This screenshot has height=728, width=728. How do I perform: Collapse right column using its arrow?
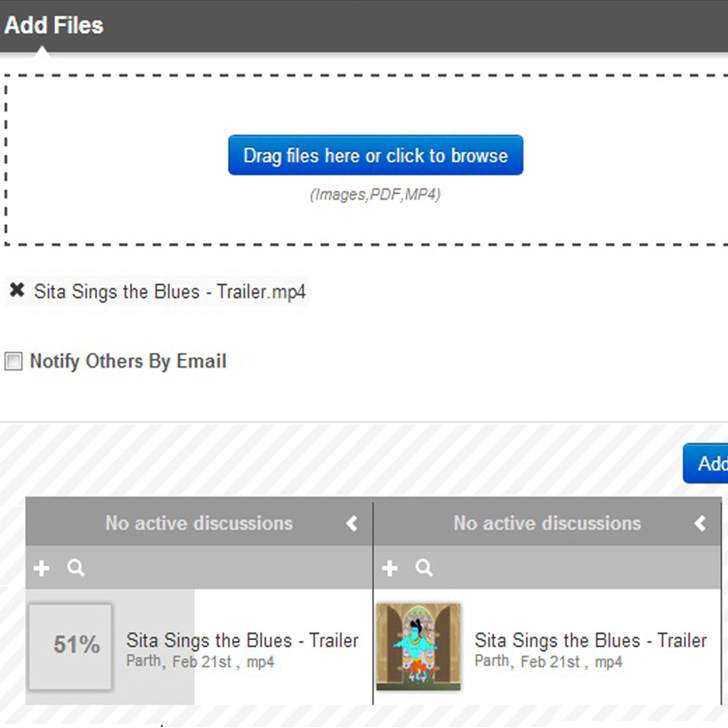click(700, 523)
